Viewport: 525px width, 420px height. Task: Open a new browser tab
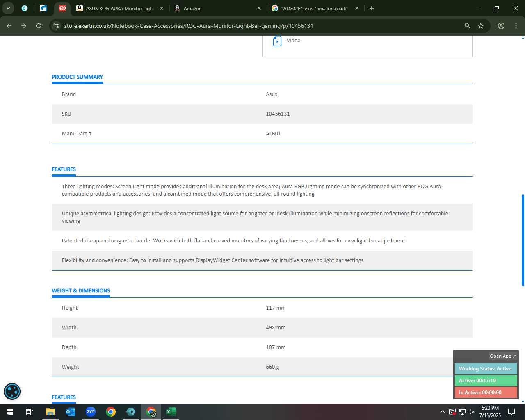click(372, 8)
